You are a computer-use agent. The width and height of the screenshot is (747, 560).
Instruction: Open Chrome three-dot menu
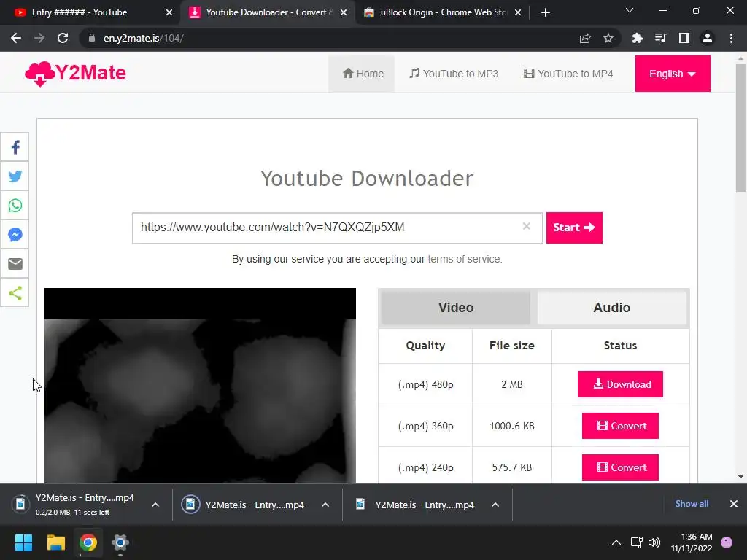click(731, 38)
